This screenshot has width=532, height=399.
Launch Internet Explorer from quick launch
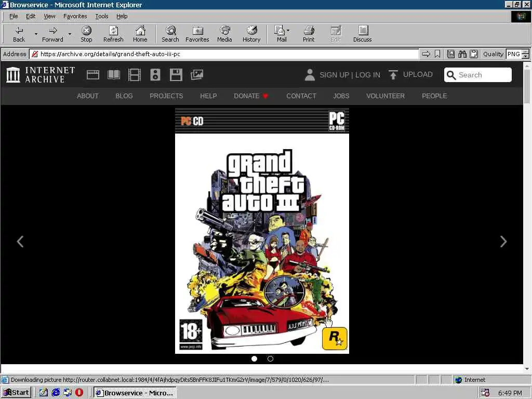pyautogui.click(x=55, y=393)
